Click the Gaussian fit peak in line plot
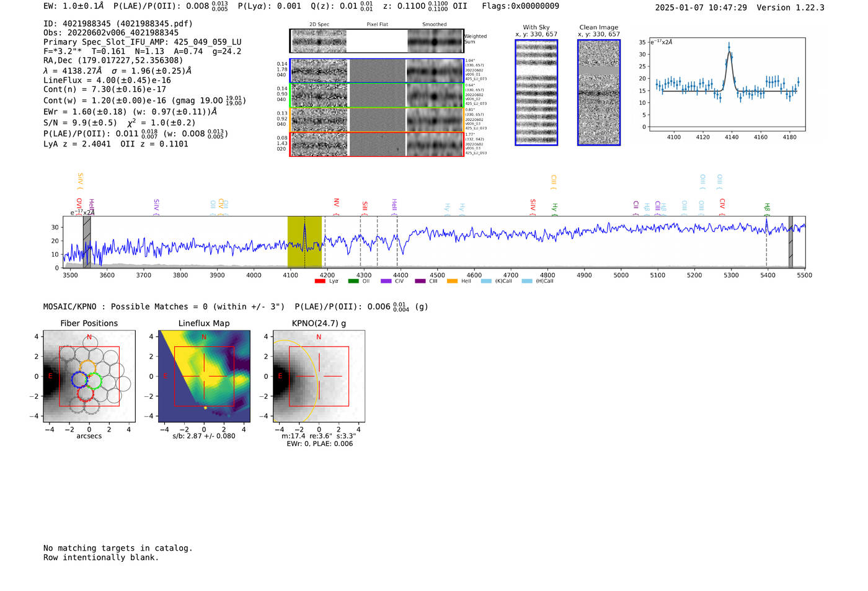The height and width of the screenshot is (591, 868). pos(729,52)
